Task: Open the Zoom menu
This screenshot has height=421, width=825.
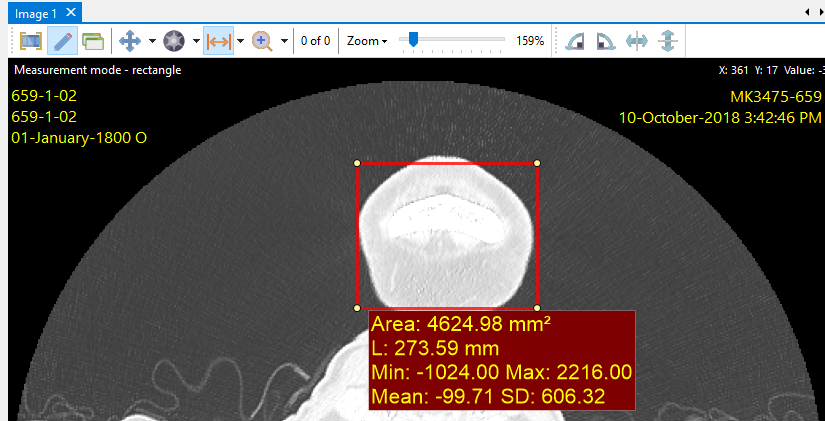Action: point(366,41)
